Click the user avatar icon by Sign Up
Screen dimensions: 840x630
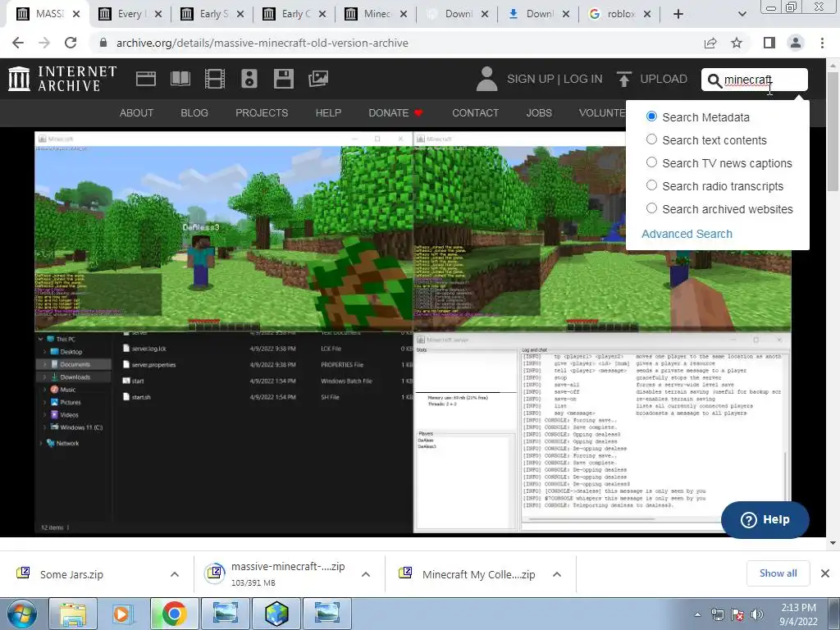point(486,79)
